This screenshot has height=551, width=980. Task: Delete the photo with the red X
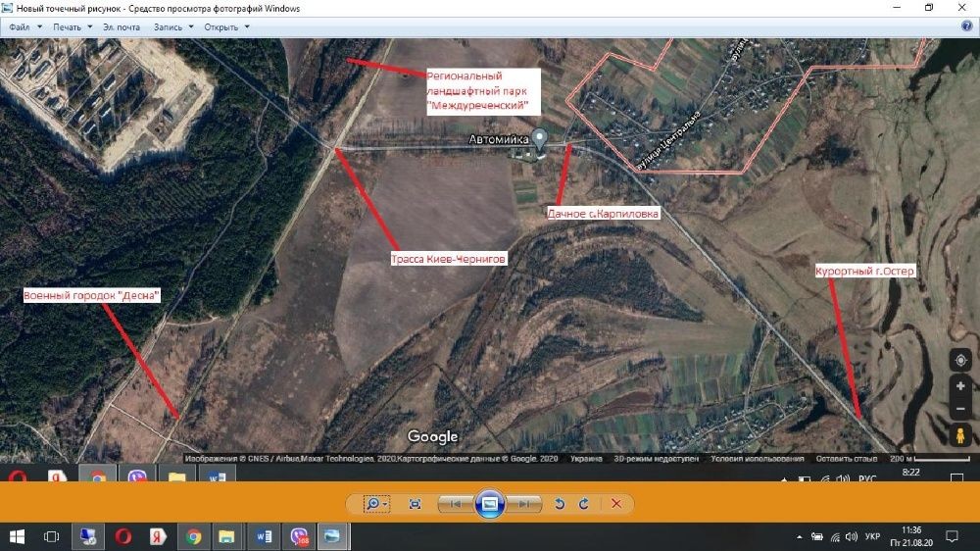click(616, 504)
